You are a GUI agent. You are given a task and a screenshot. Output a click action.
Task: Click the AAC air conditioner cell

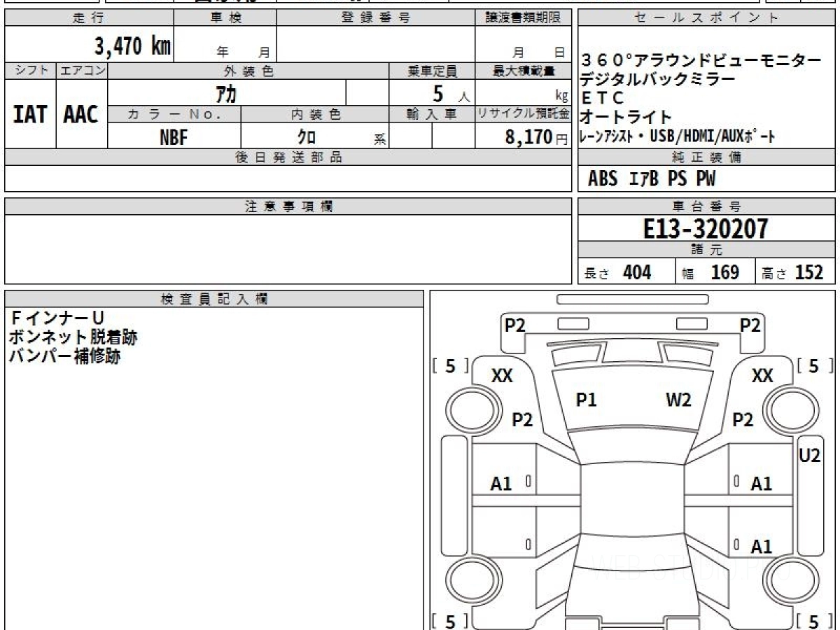click(81, 114)
